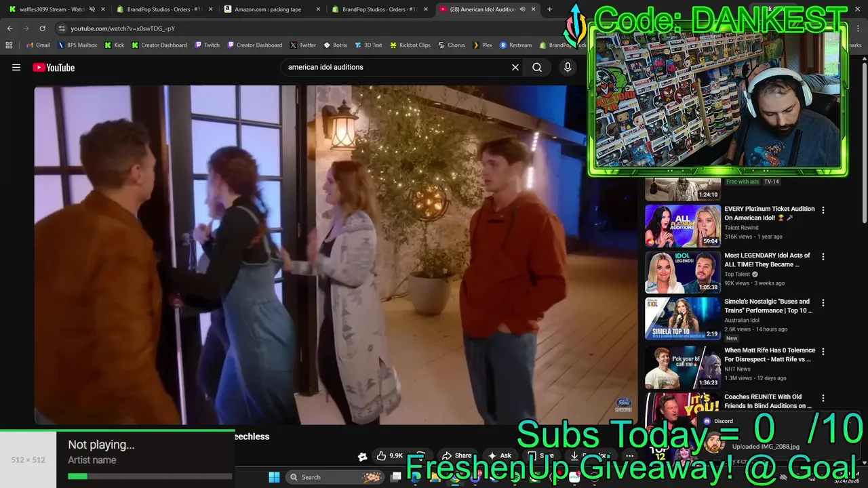The height and width of the screenshot is (488, 868).
Task: Open the bookmarks apps grid icon
Action: [x=9, y=45]
